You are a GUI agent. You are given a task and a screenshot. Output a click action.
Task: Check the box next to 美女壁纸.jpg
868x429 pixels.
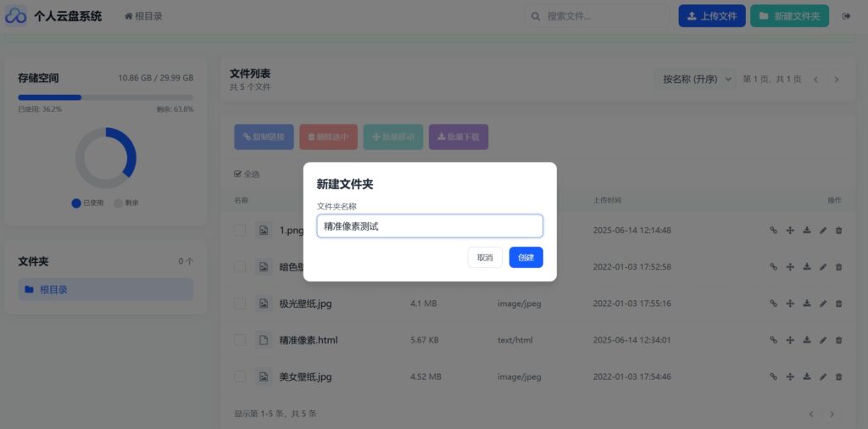pos(240,377)
